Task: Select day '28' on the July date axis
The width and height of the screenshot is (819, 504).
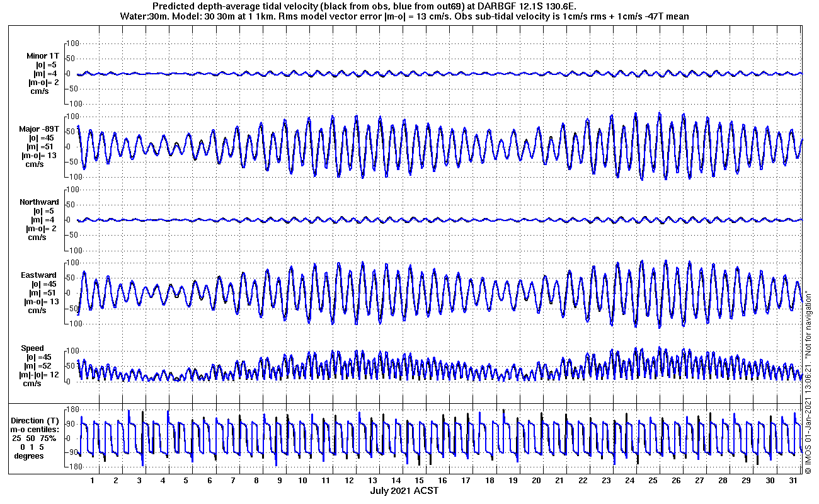Action: (723, 480)
